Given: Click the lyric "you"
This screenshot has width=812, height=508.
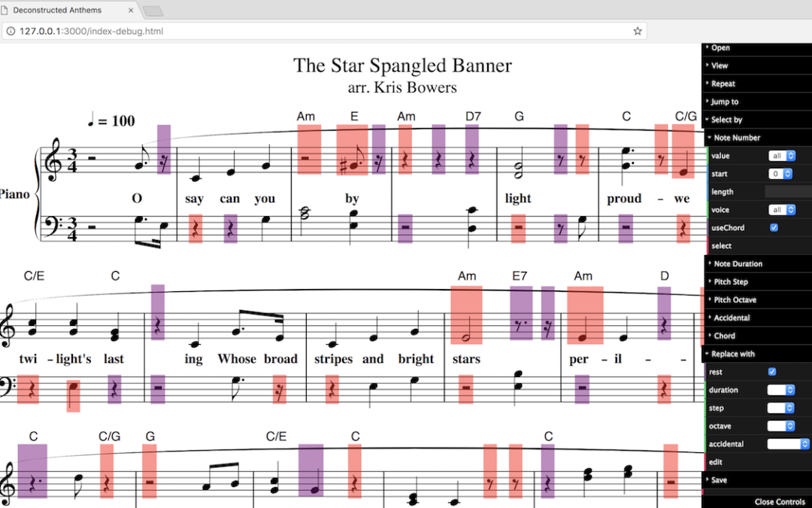Looking at the screenshot, I should [x=265, y=199].
